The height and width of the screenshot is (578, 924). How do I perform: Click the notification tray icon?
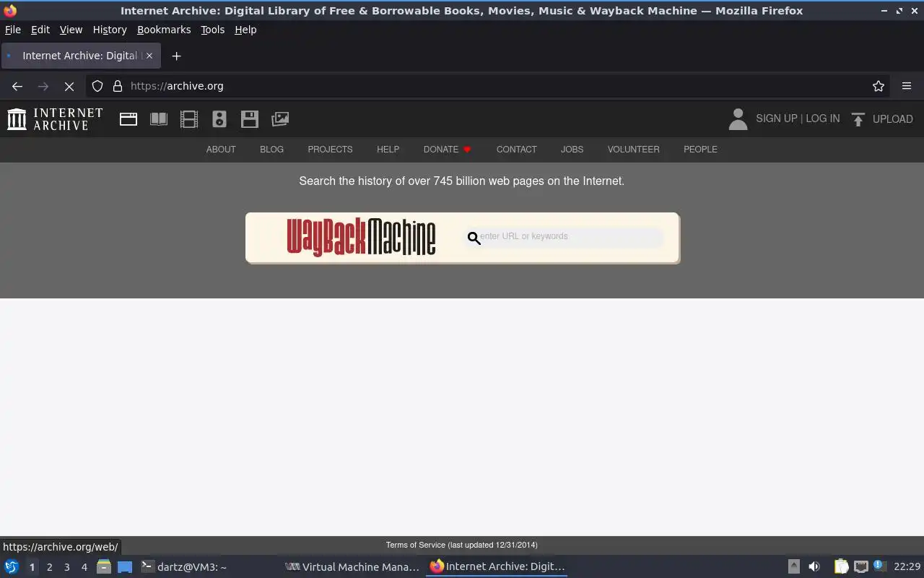point(879,566)
